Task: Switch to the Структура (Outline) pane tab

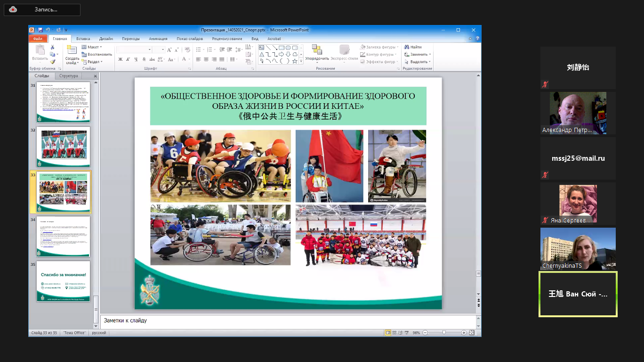Action: 69,76
